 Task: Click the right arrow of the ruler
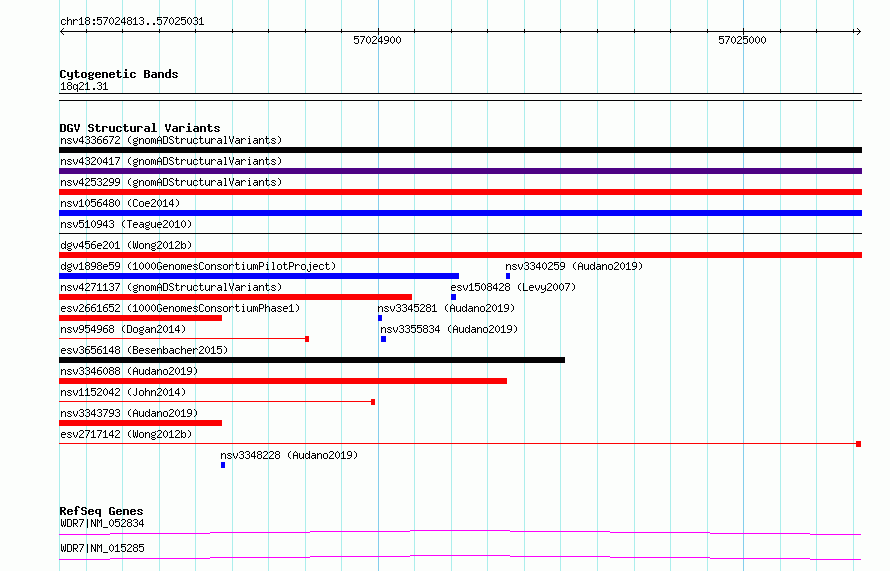(x=858, y=31)
